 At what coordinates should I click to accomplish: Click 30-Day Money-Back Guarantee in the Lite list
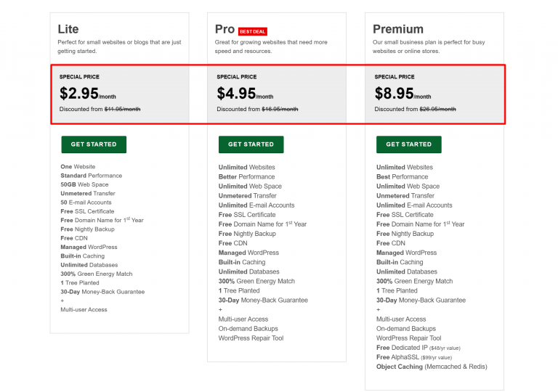pos(102,292)
